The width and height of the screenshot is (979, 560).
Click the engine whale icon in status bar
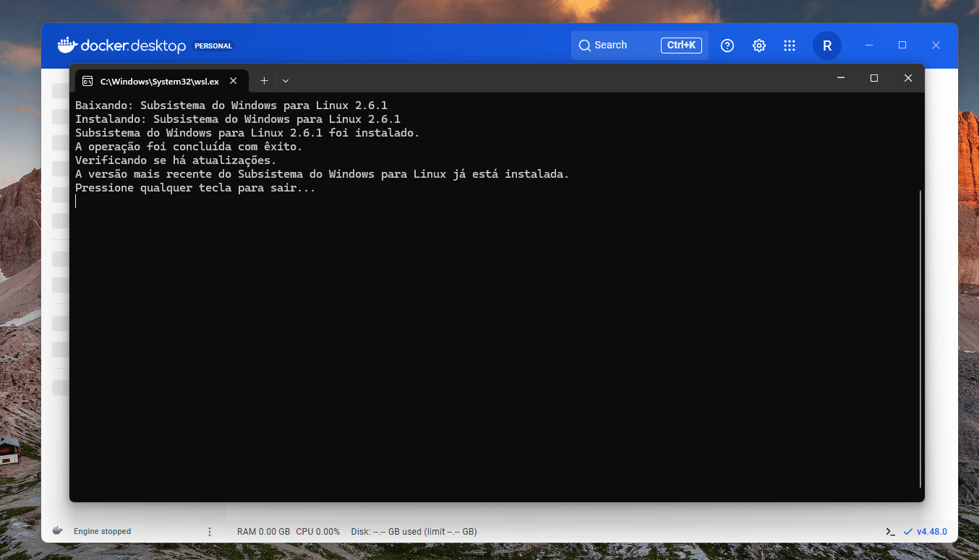[58, 531]
